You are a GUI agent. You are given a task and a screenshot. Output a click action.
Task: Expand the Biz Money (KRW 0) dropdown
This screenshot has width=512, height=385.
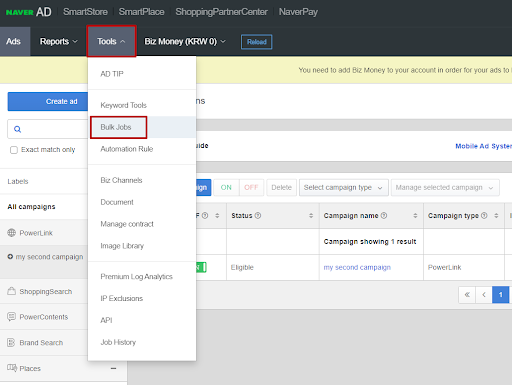click(185, 42)
